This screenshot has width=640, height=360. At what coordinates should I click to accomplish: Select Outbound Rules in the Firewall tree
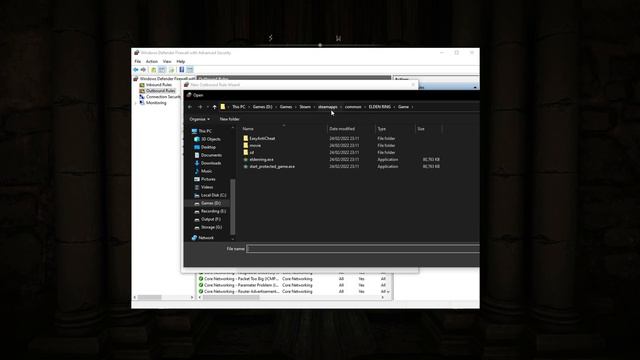pyautogui.click(x=160, y=91)
